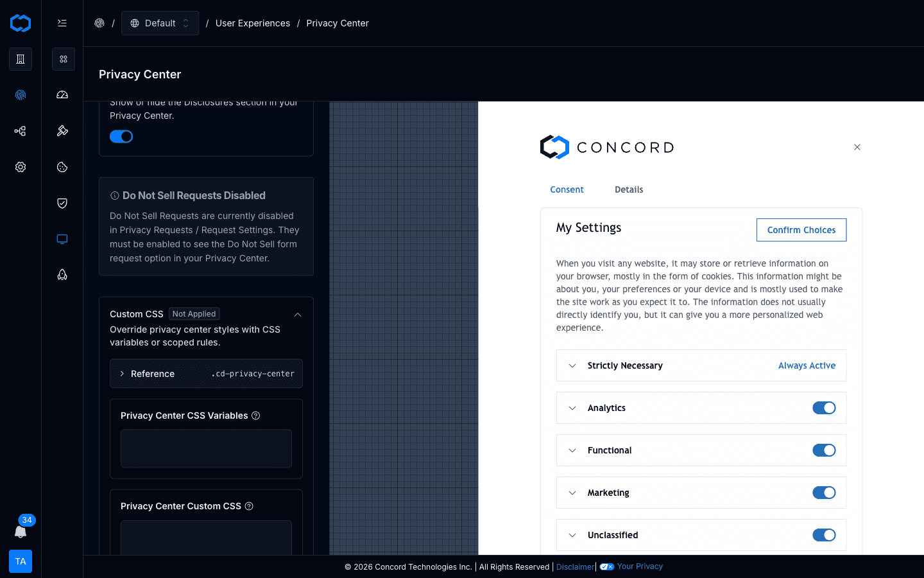This screenshot has height=578, width=924.
Task: Open the Disclaimer link in the footer
Action: click(x=574, y=566)
